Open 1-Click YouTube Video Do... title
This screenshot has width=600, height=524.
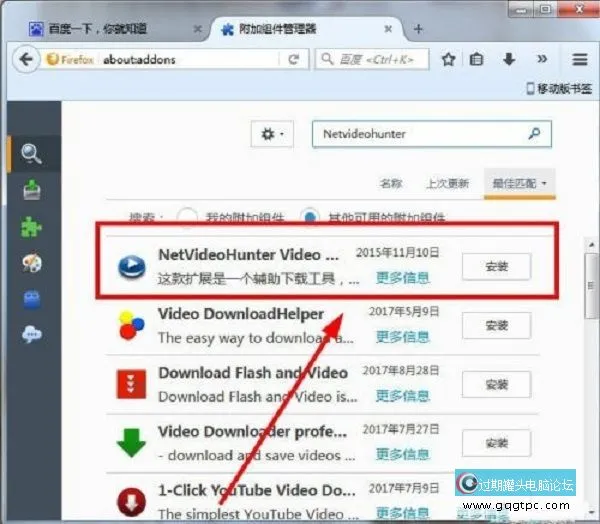(x=257, y=490)
